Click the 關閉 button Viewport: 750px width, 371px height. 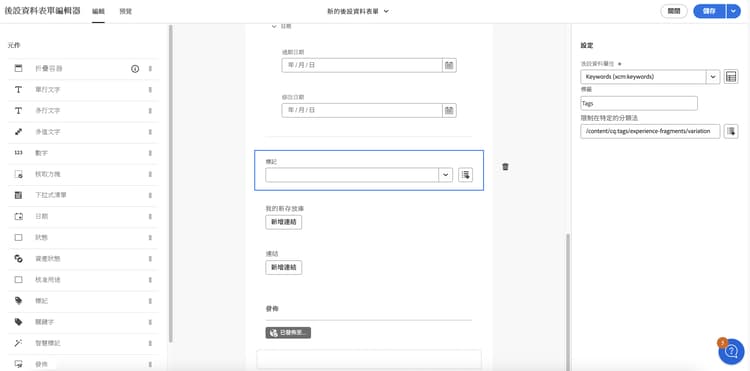tap(673, 11)
